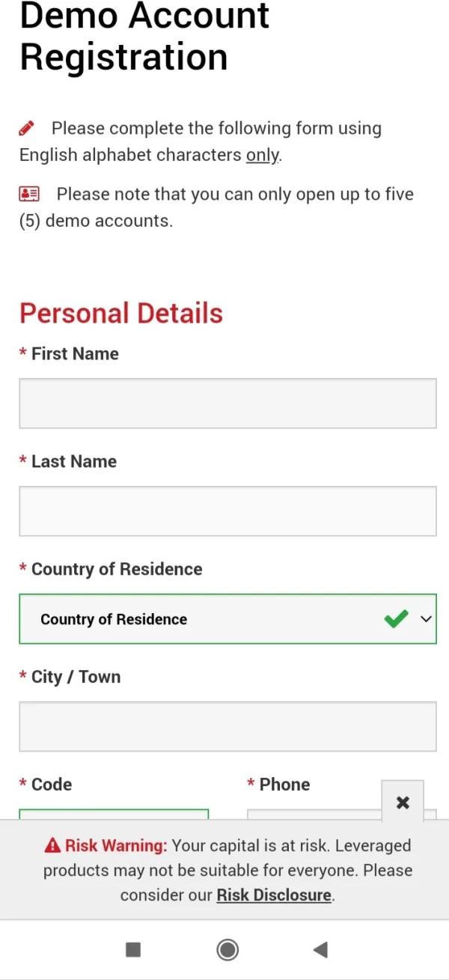Screen dimensions: 449x980
Task: Click the Demo Account Registration title
Action: [x=144, y=36]
